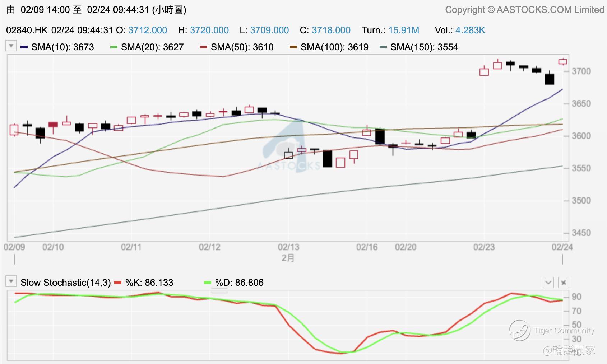607x364 pixels.
Task: Close the Slow Stochastic indicator panel
Action: (564, 283)
